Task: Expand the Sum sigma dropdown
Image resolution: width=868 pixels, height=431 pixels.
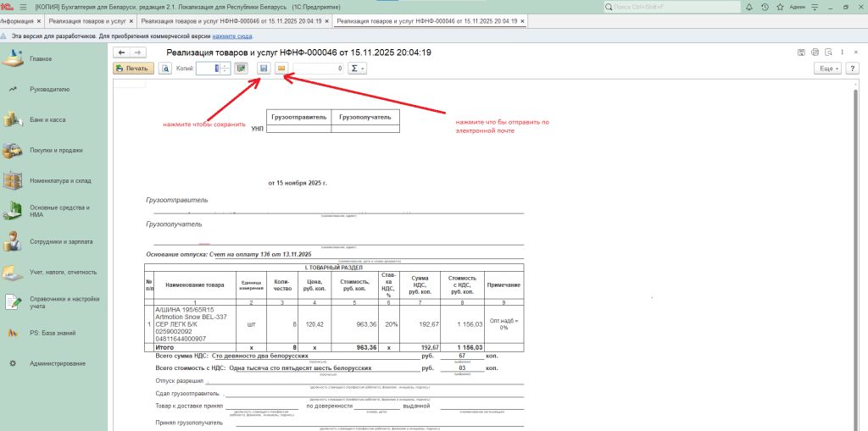Action: click(x=358, y=68)
